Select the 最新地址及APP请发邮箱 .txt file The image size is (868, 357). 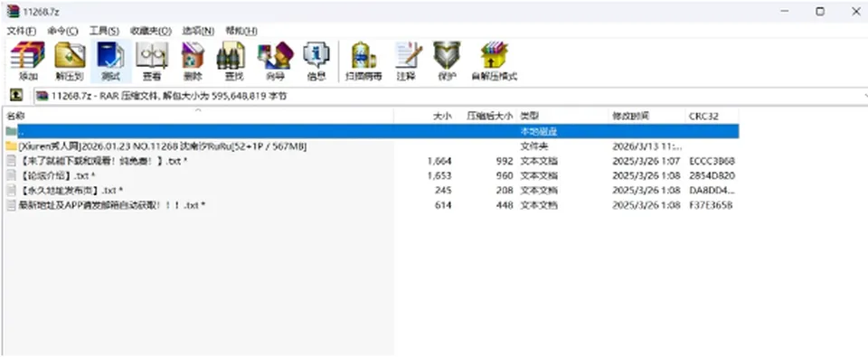(372, 205)
